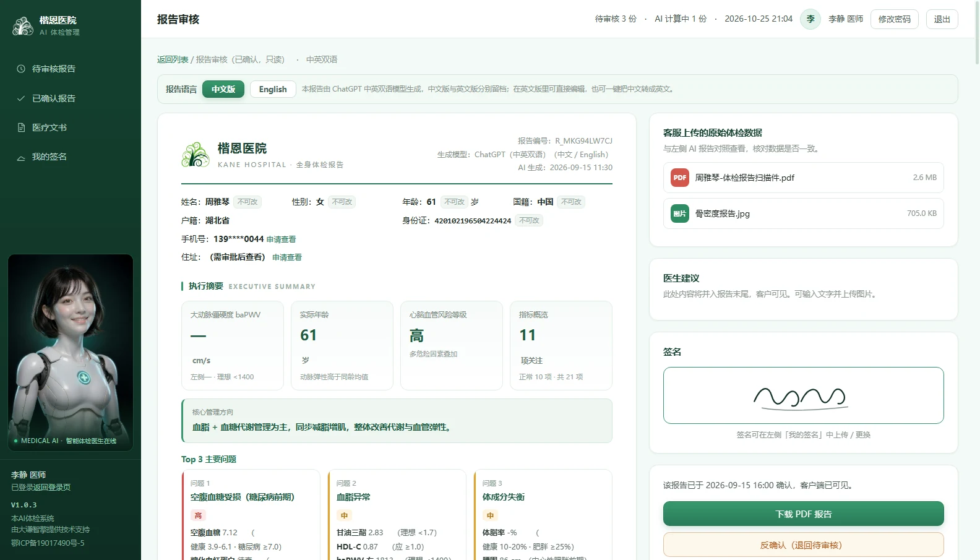The height and width of the screenshot is (560, 980).
Task: Switch report language to 中文版
Action: pos(223,89)
